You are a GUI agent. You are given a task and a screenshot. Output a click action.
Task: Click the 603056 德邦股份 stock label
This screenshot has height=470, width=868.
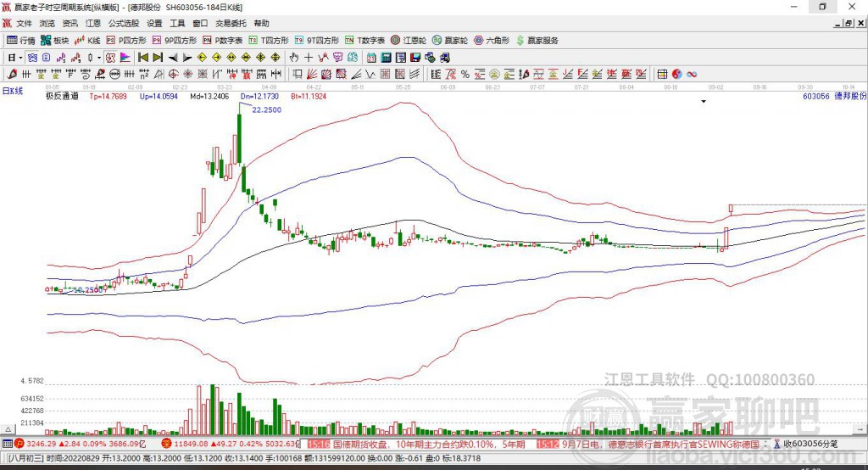835,97
